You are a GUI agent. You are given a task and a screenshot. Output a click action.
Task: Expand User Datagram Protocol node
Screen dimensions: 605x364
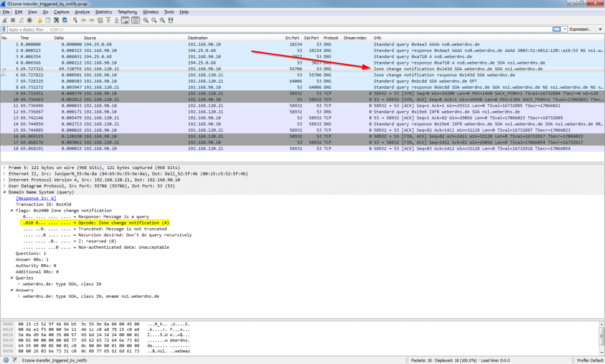5,186
